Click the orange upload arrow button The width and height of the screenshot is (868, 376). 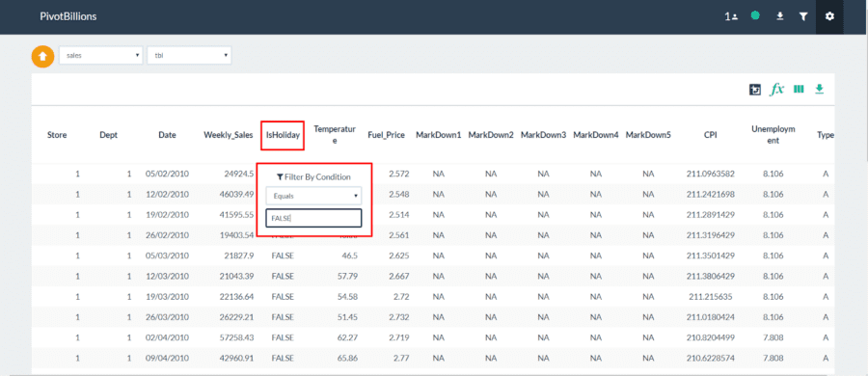coord(42,57)
